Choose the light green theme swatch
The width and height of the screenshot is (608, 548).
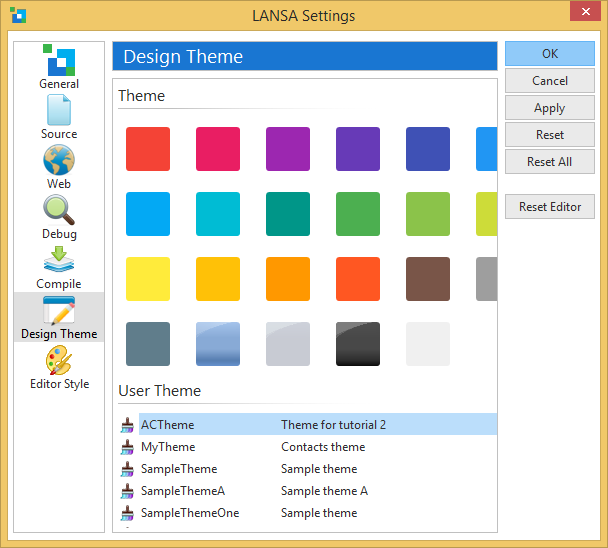click(x=428, y=214)
